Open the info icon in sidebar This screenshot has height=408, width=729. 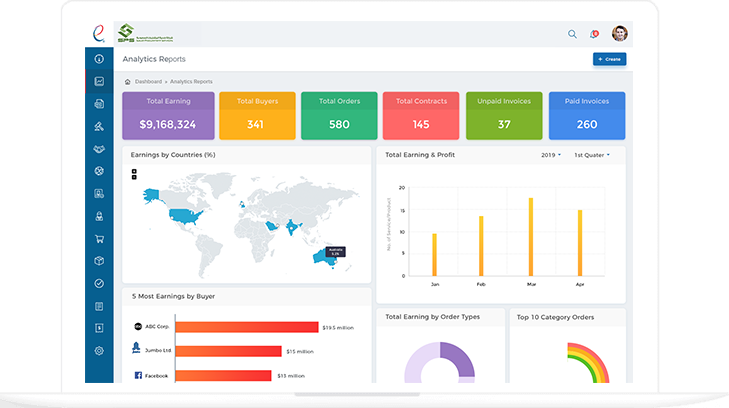[x=100, y=59]
